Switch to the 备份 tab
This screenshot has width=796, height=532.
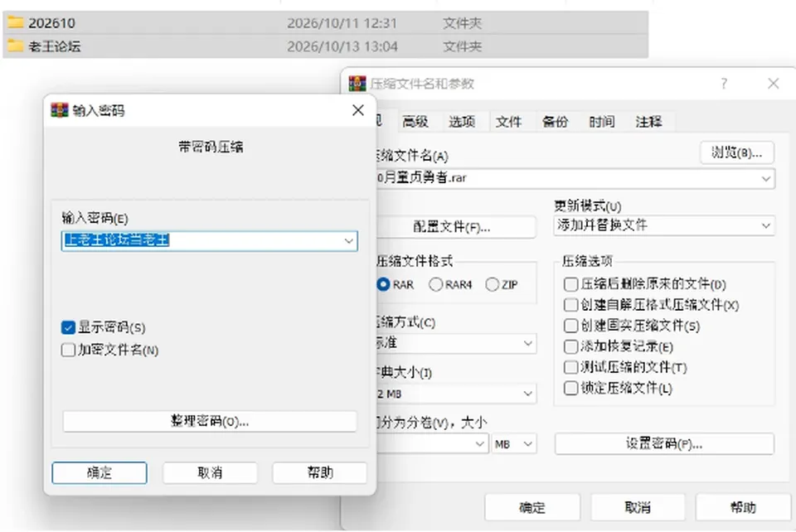[556, 122]
